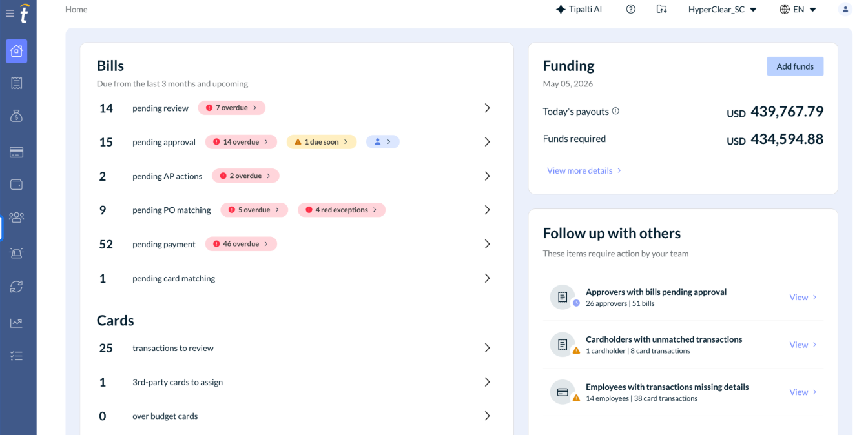Image resolution: width=868 pixels, height=435 pixels.
Task: Click the Add funds button
Action: pyautogui.click(x=795, y=66)
